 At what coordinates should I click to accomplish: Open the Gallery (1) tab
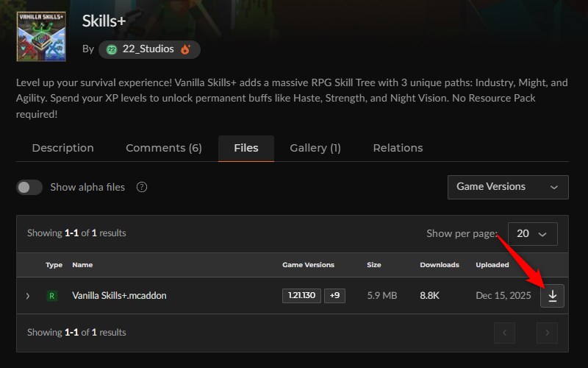coord(315,148)
